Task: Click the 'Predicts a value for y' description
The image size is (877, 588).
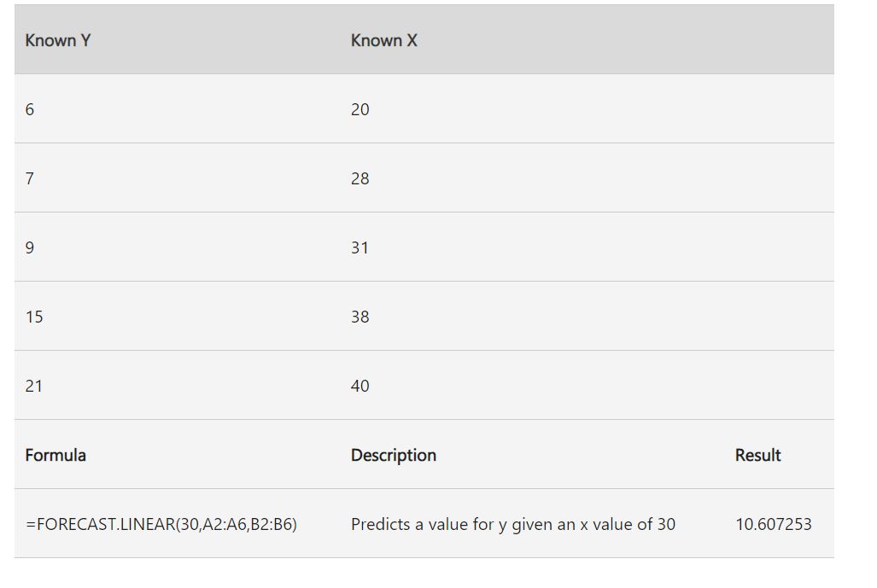Action: (x=512, y=524)
